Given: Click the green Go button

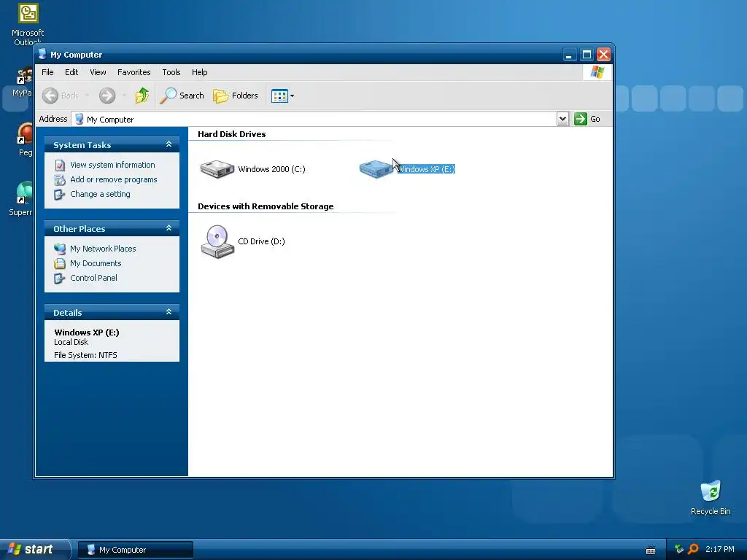Looking at the screenshot, I should [x=587, y=119].
